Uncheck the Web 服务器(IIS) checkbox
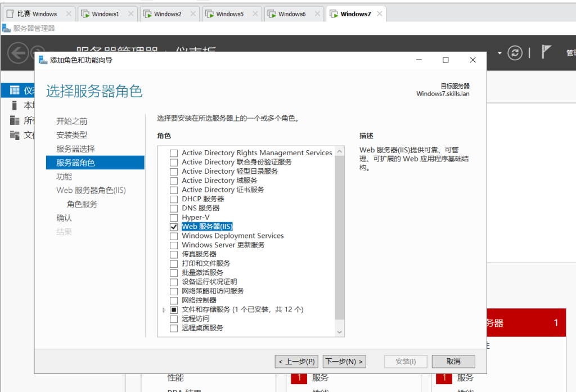Image resolution: width=576 pixels, height=392 pixels. [x=174, y=227]
